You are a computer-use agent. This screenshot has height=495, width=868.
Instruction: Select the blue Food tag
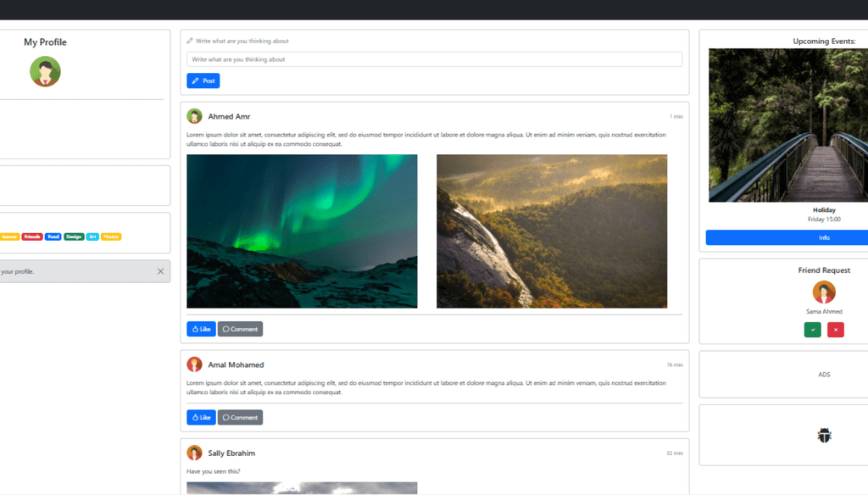tap(53, 236)
